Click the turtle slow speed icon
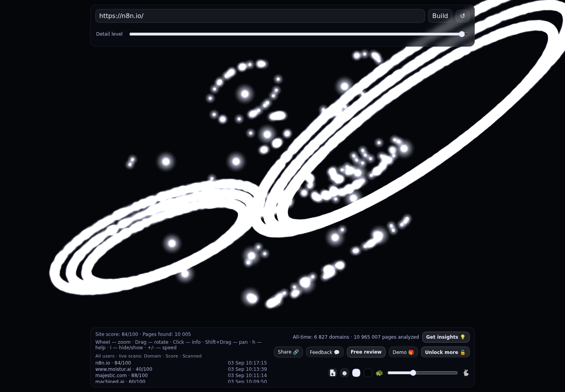Screen dimensions: 565x392 [x=379, y=373]
